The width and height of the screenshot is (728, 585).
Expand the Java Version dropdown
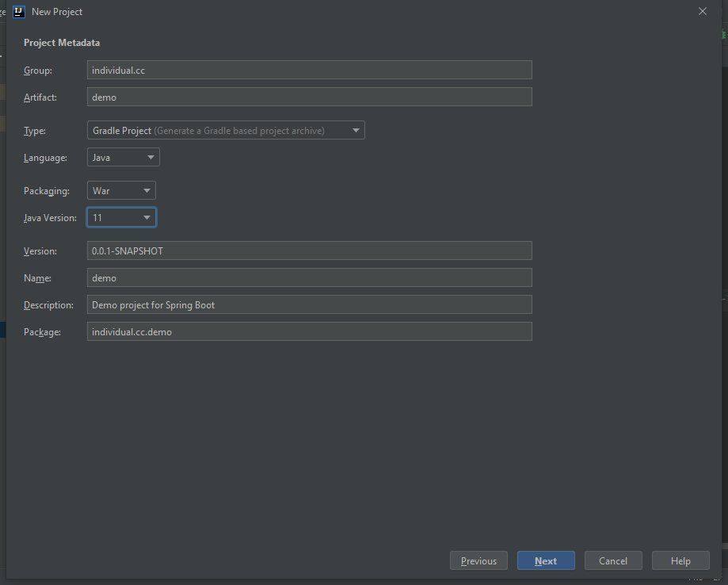click(121, 217)
